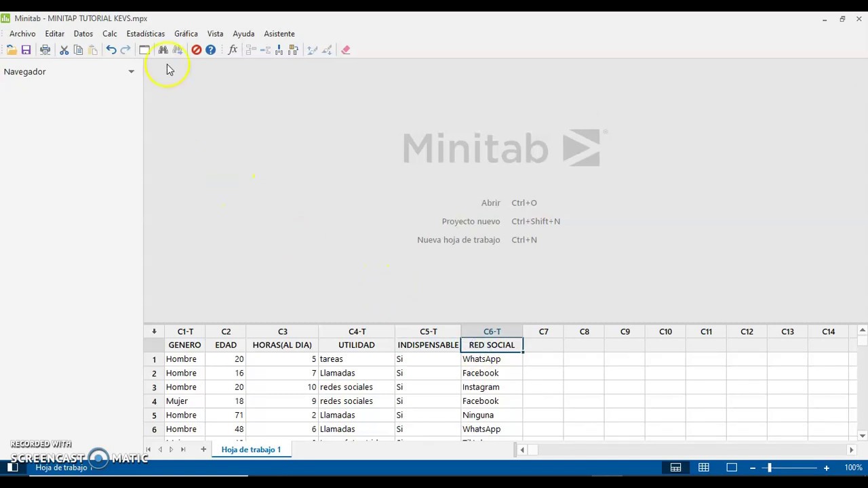Select the RED SOCIAL column name cell
868x488 pixels.
click(x=492, y=345)
